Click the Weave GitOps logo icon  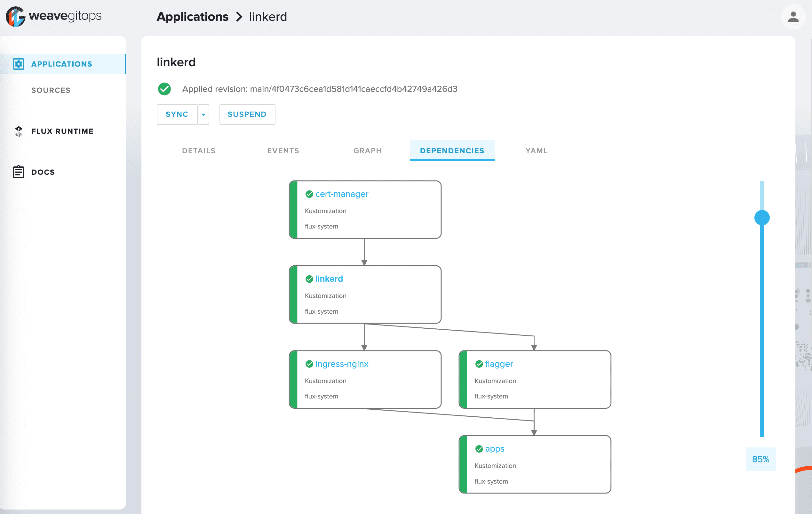click(15, 16)
